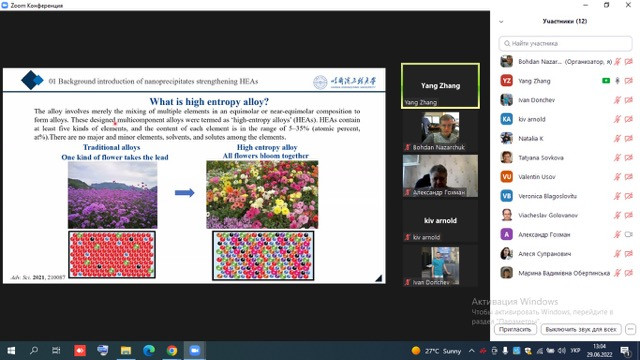
Task: Click the purple A avatar of Александр Гохман
Action: tap(507, 234)
